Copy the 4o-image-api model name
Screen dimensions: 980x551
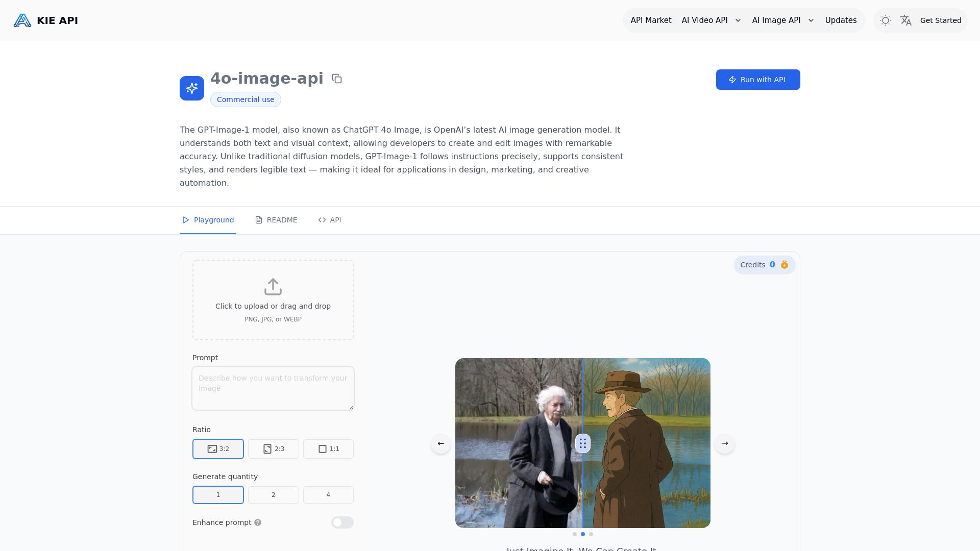tap(337, 79)
